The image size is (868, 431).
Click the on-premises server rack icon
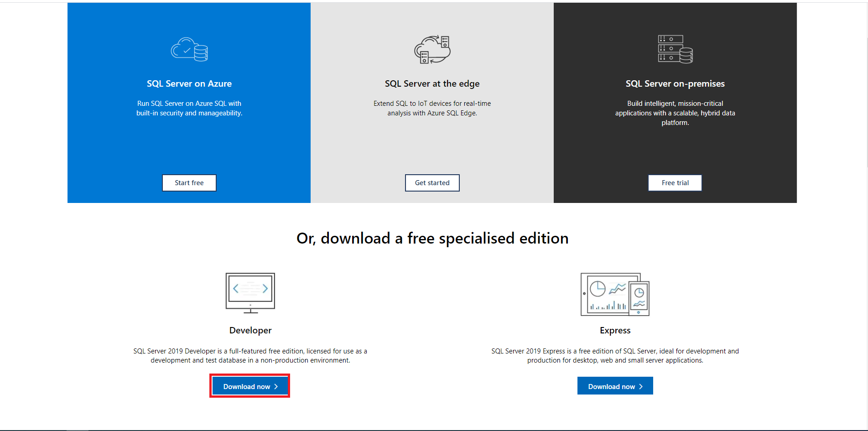tap(675, 49)
